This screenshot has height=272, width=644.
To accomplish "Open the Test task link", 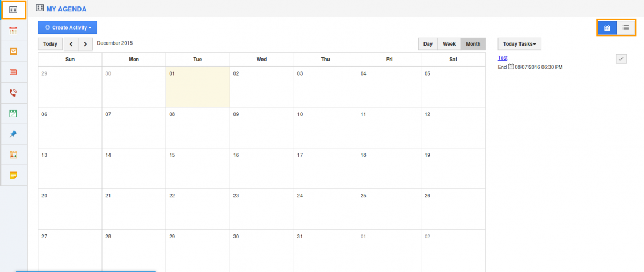I will [503, 58].
